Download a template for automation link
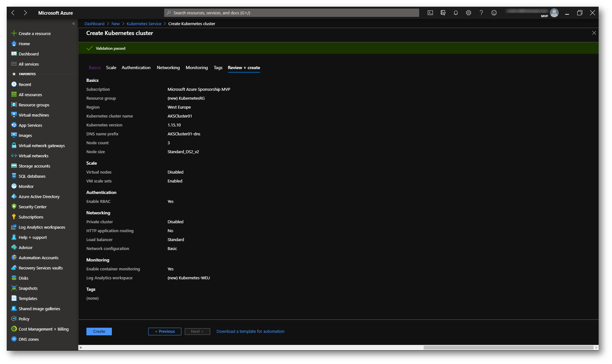This screenshot has width=612, height=364. pyautogui.click(x=250, y=331)
